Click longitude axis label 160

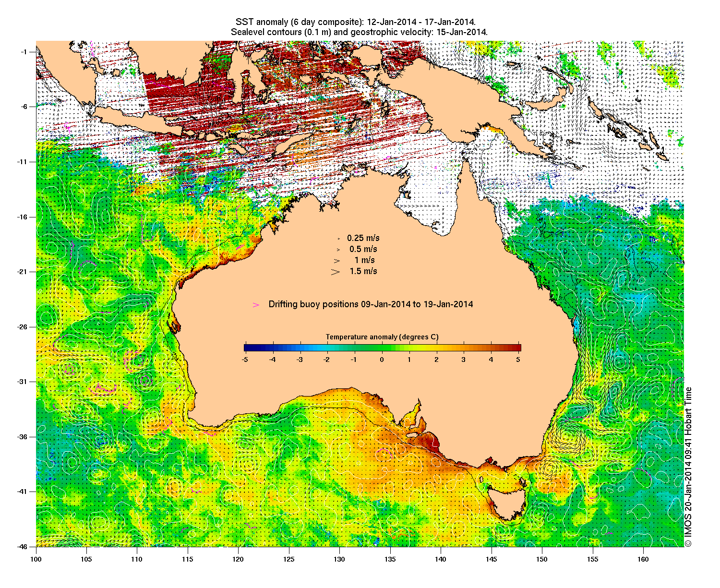coord(643,559)
